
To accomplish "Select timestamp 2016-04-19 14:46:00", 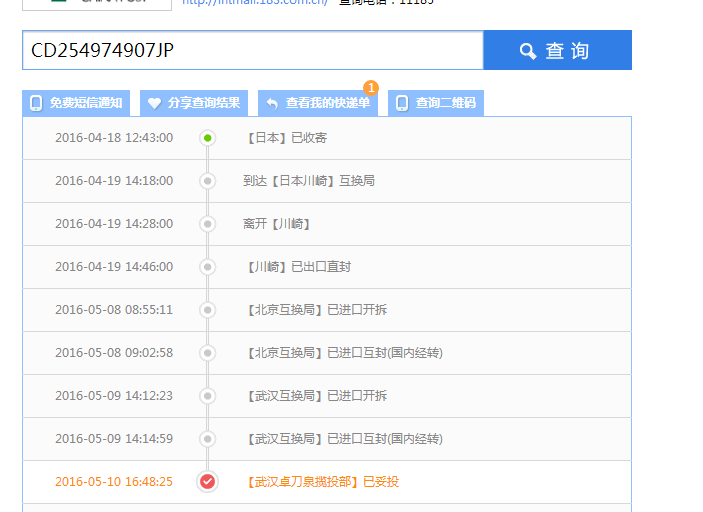I will coord(114,267).
